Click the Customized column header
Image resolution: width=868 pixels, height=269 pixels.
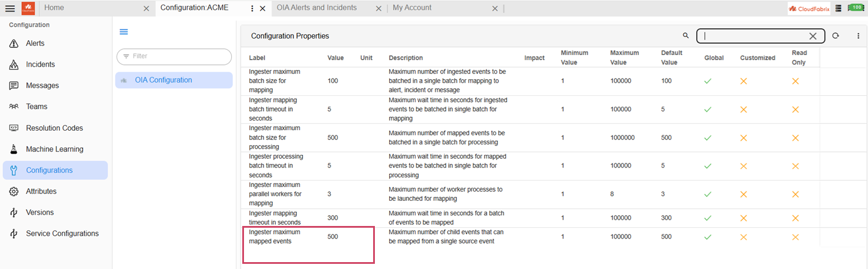[758, 58]
